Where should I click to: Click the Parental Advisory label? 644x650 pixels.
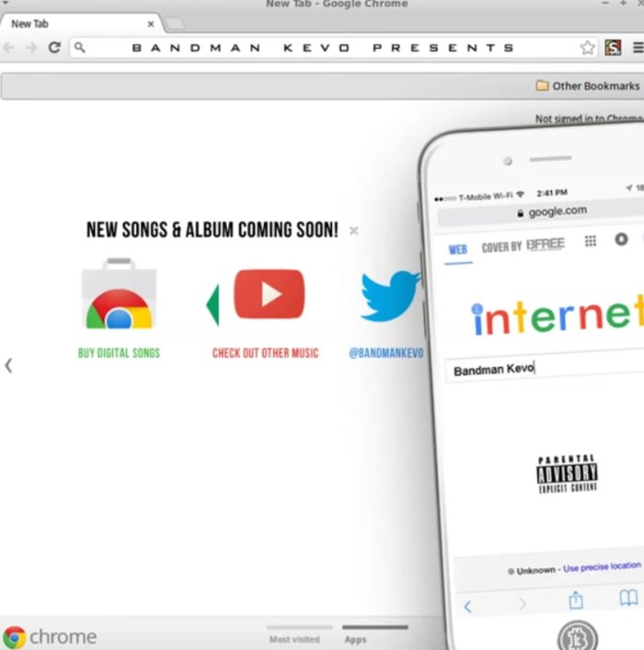(568, 473)
